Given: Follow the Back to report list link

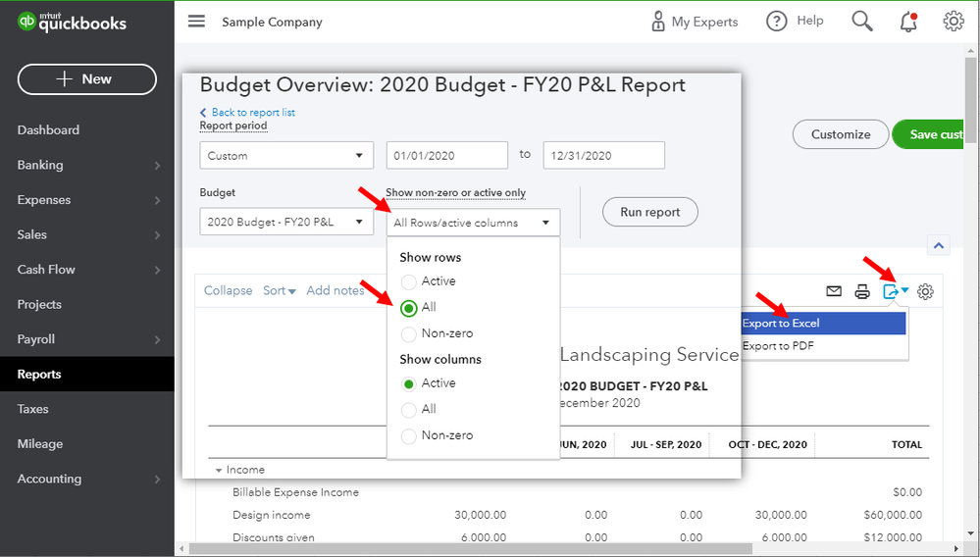Looking at the screenshot, I should [247, 113].
